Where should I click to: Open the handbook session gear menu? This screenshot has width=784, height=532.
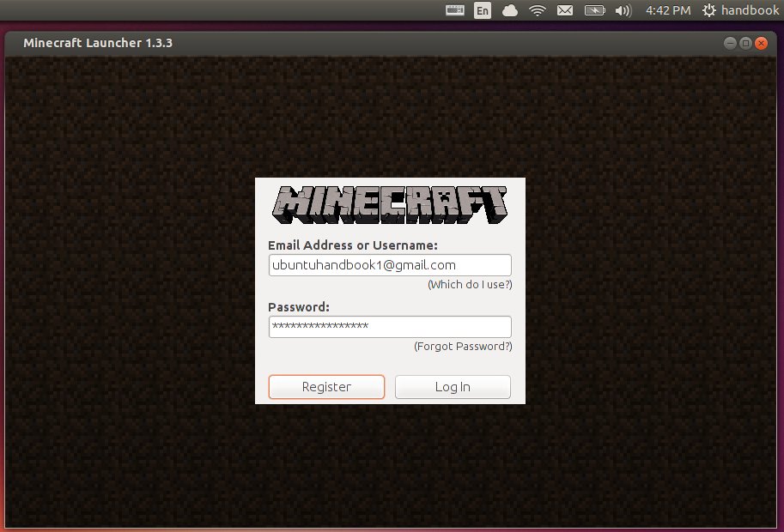click(740, 10)
